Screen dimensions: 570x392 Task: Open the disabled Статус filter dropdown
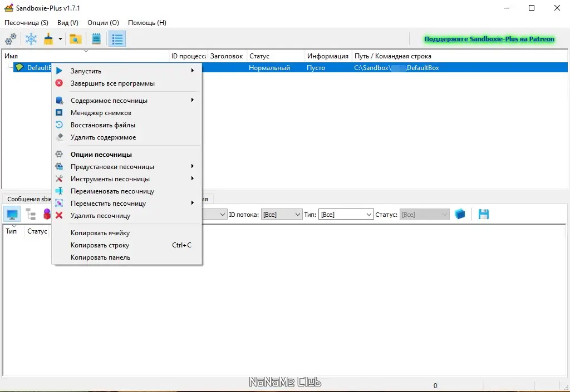point(425,215)
